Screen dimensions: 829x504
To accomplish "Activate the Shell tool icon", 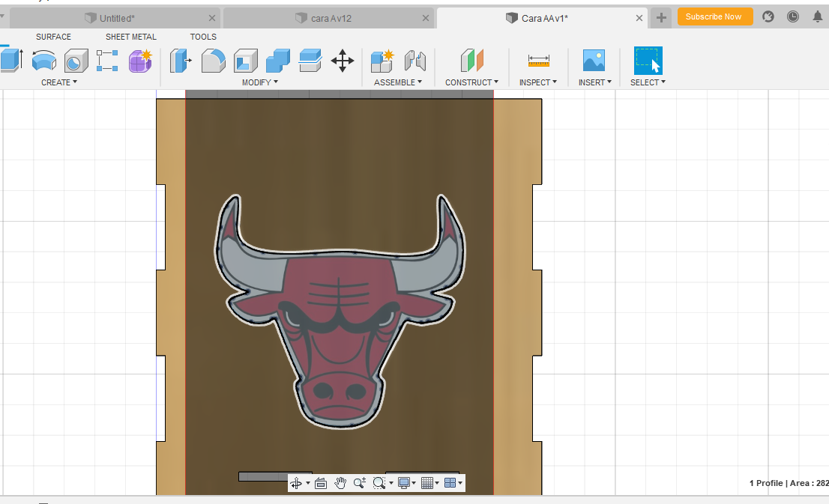I will pyautogui.click(x=245, y=61).
